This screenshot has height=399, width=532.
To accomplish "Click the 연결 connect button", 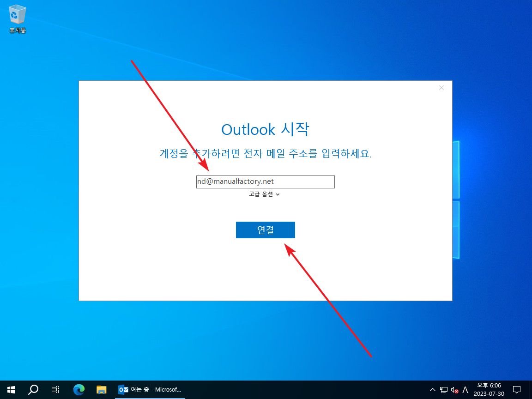I will 266,230.
